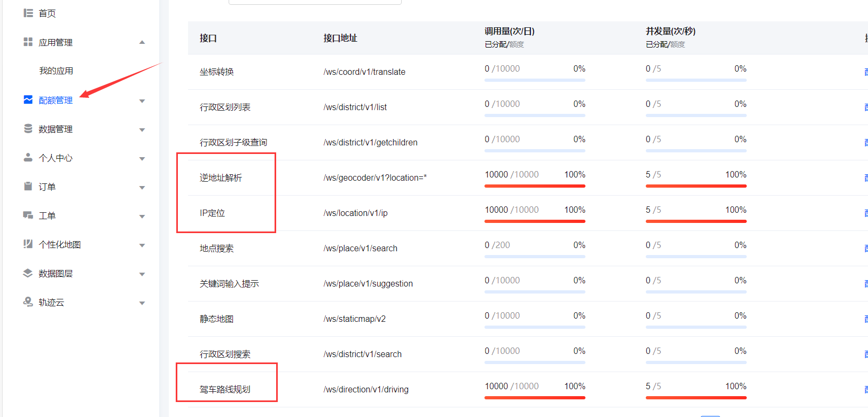Click the 工单 ticket icon
This screenshot has height=417, width=868.
[28, 215]
